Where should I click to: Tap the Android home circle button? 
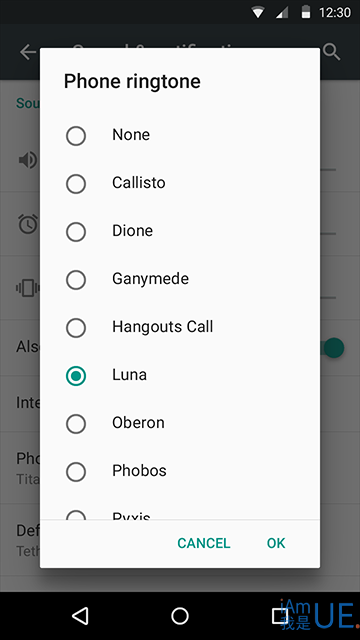click(x=180, y=616)
